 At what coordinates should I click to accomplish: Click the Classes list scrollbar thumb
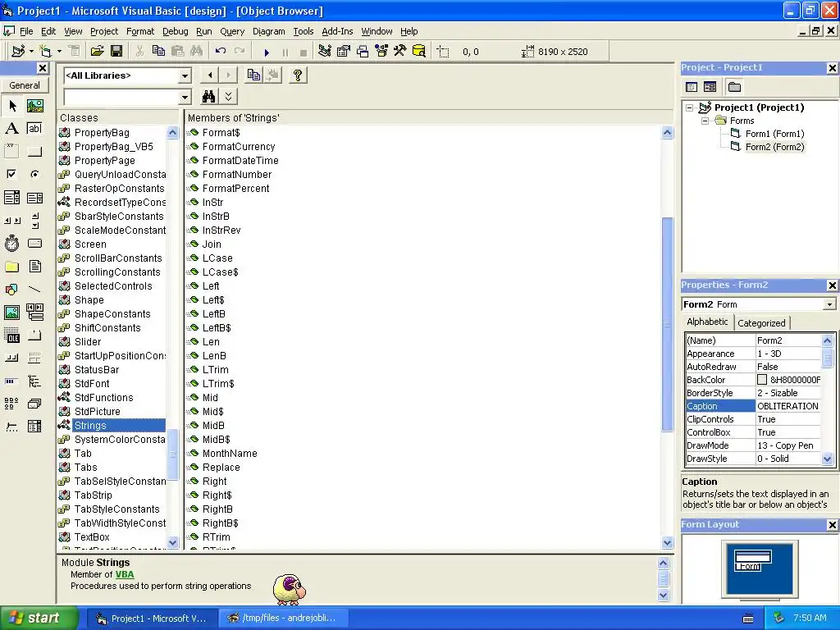point(172,454)
